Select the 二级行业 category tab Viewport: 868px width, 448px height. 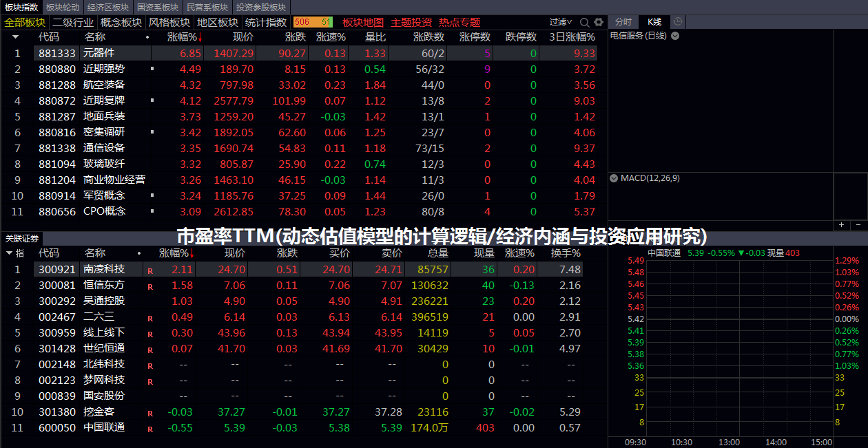click(73, 22)
